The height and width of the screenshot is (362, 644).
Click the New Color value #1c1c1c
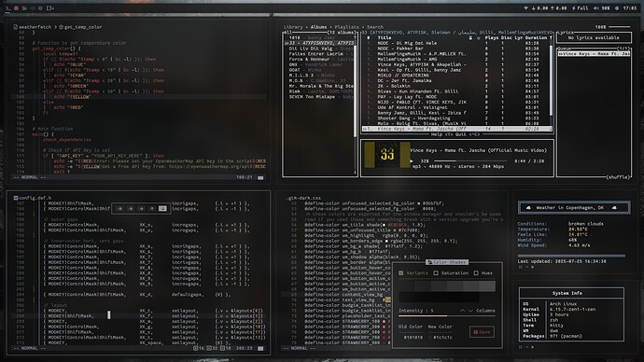point(441,338)
